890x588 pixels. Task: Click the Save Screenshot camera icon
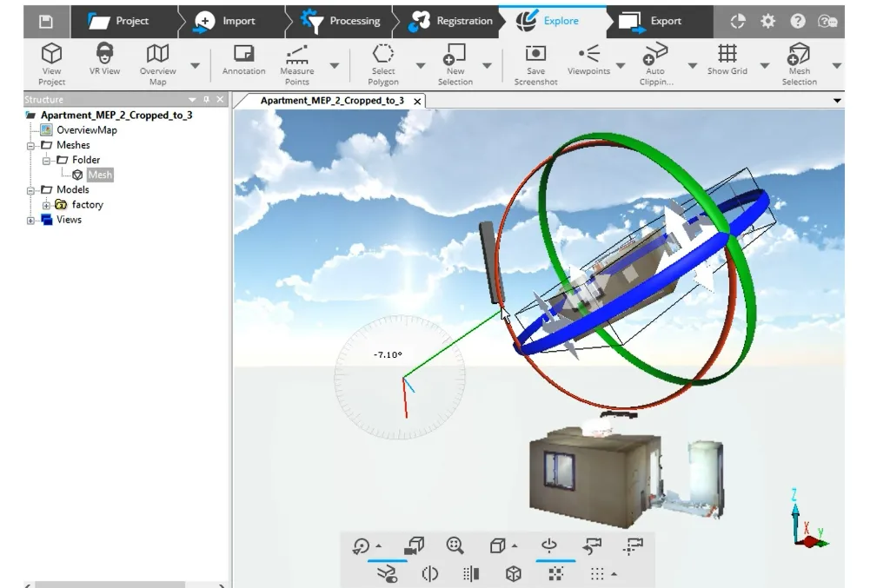click(x=536, y=54)
